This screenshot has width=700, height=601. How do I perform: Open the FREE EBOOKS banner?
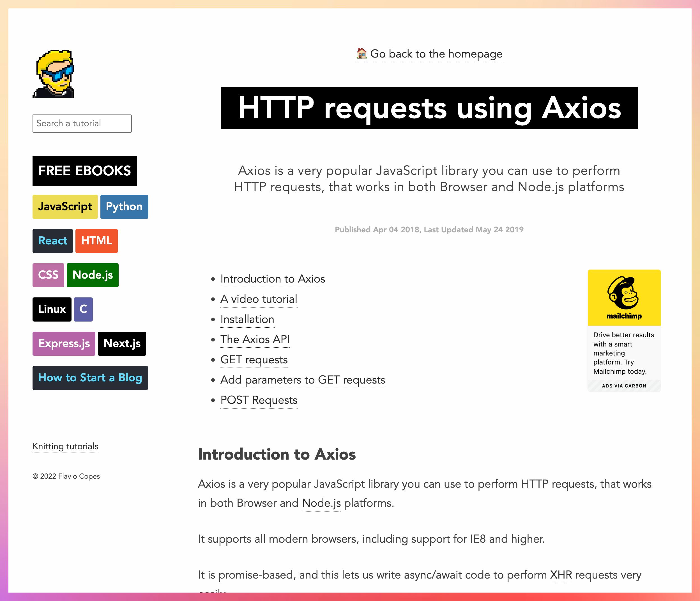tap(84, 171)
